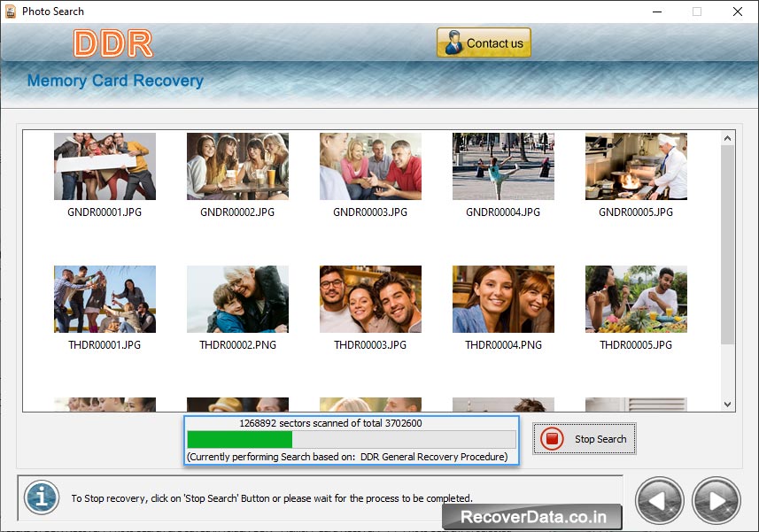Go back with the left arrow button

click(659, 500)
